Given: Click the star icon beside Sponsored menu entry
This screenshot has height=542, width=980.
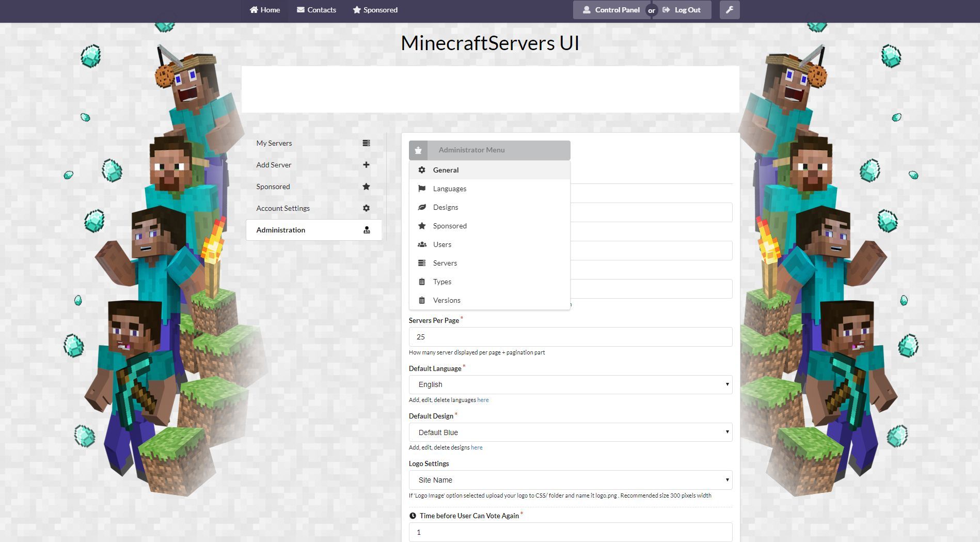Looking at the screenshot, I should (x=422, y=226).
